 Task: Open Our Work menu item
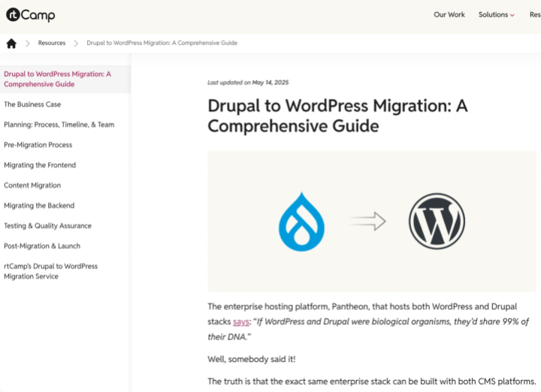click(449, 14)
